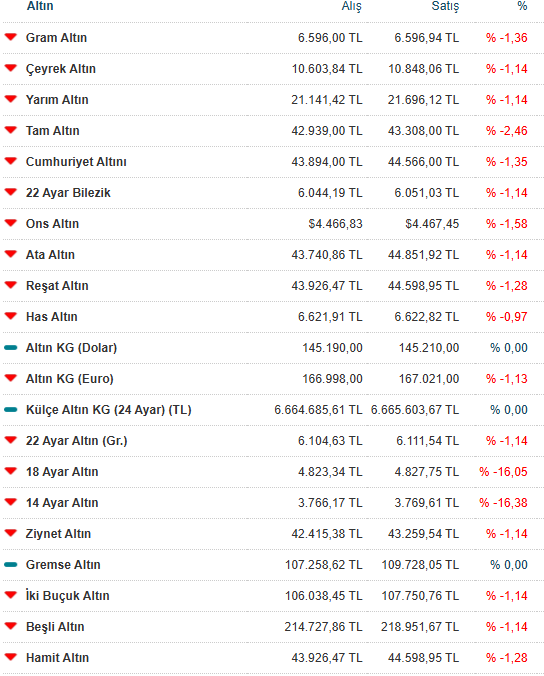Click the teal unchanged icon beside Gremse Altın

10,564
